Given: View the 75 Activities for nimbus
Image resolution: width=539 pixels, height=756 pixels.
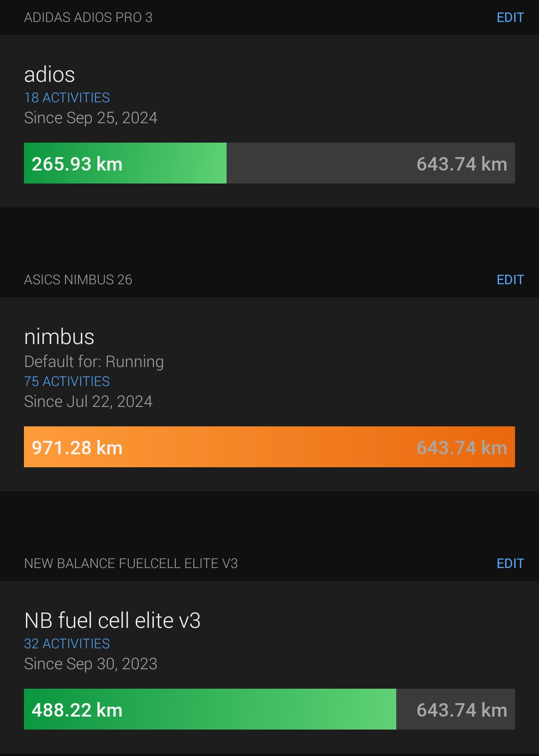Looking at the screenshot, I should coord(67,381).
